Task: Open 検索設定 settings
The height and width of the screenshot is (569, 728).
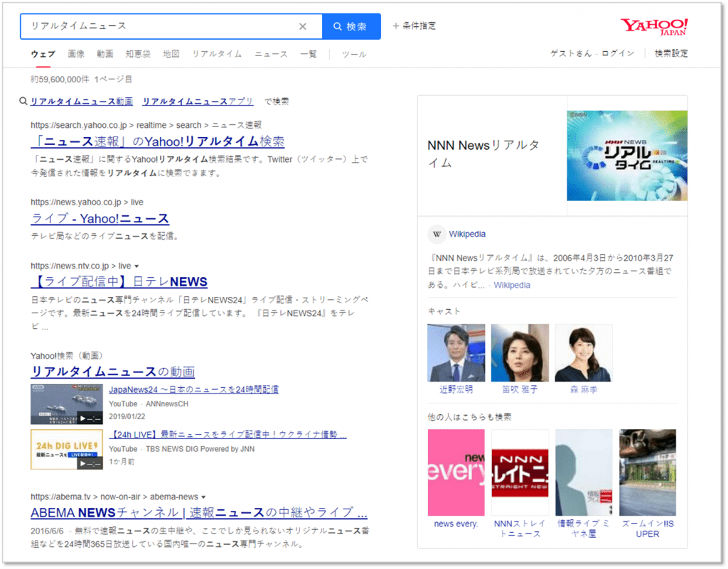Action: (x=671, y=53)
